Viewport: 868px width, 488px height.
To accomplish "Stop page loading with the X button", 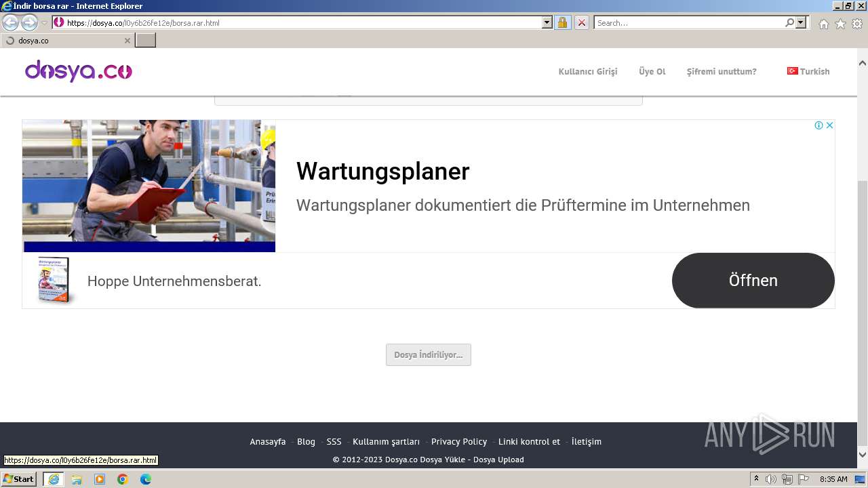I will tap(582, 22).
